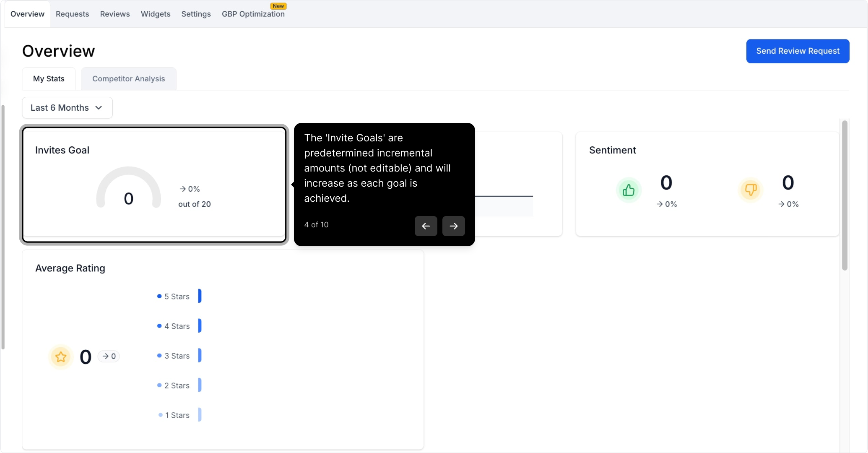Click the left-side vertical scrollbar
Viewport: 868px width, 453px height.
(3, 227)
